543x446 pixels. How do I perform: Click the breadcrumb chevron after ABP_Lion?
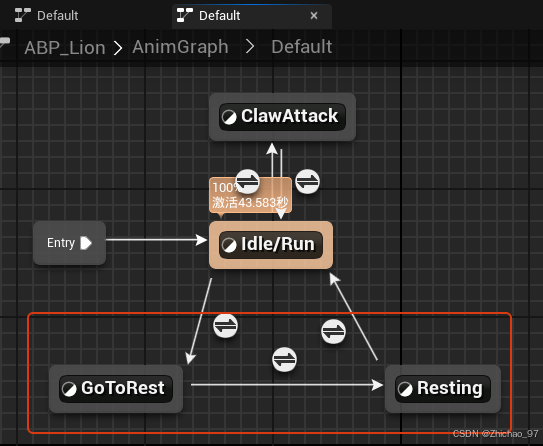118,48
